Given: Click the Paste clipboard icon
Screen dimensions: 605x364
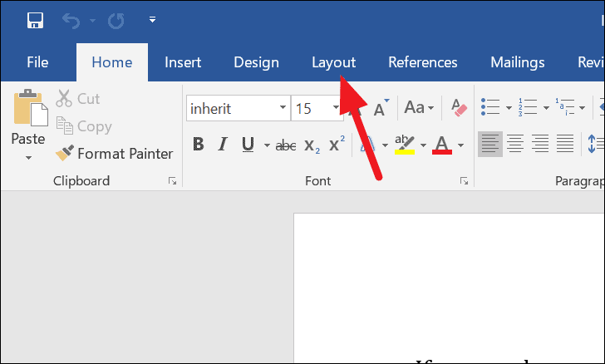Looking at the screenshot, I should 31,108.
